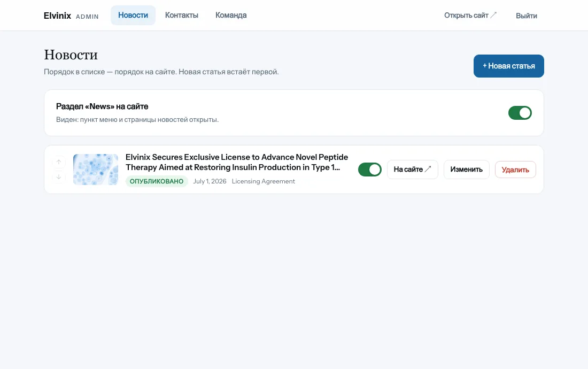Go to the Команда tab

click(x=231, y=16)
